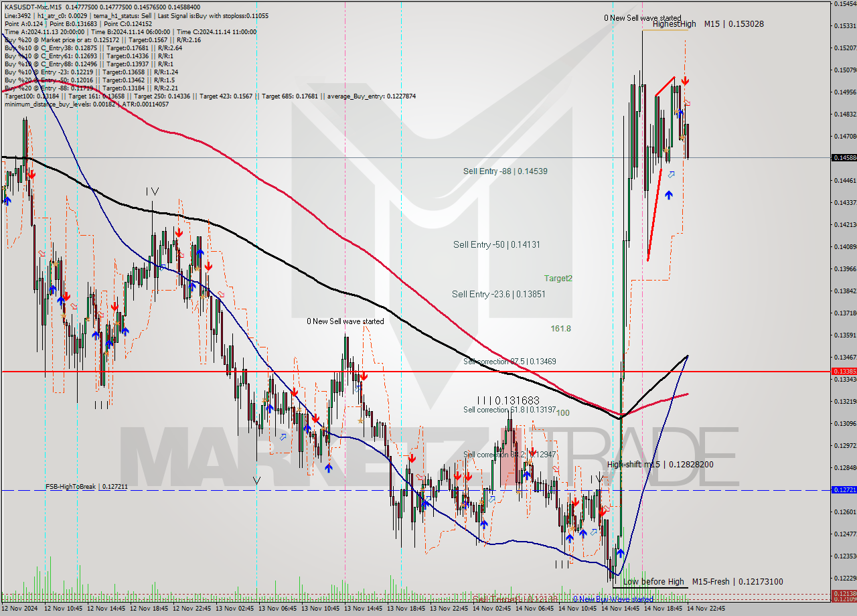Click the 'I V' wave label above candles
The height and width of the screenshot is (616, 857).
click(153, 191)
